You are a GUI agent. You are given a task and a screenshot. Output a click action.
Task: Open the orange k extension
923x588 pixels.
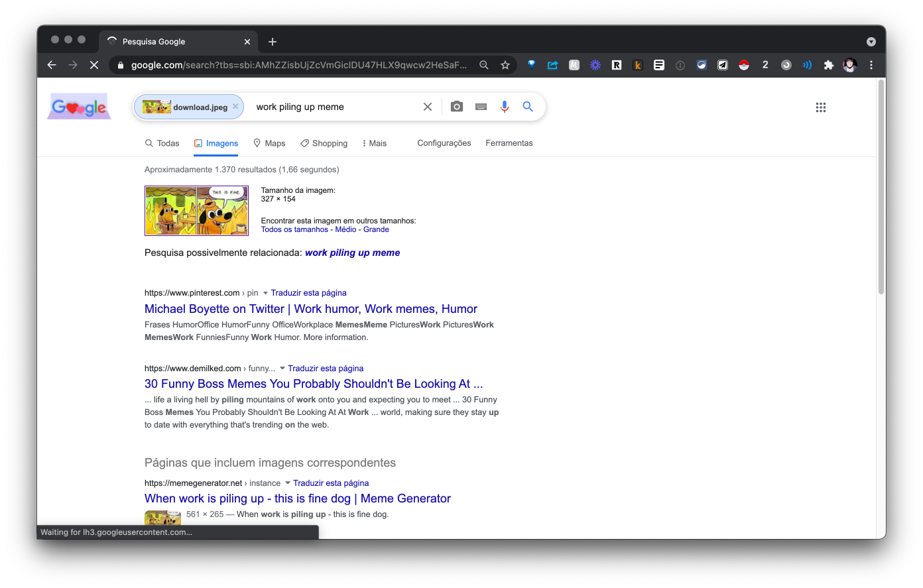click(x=638, y=65)
